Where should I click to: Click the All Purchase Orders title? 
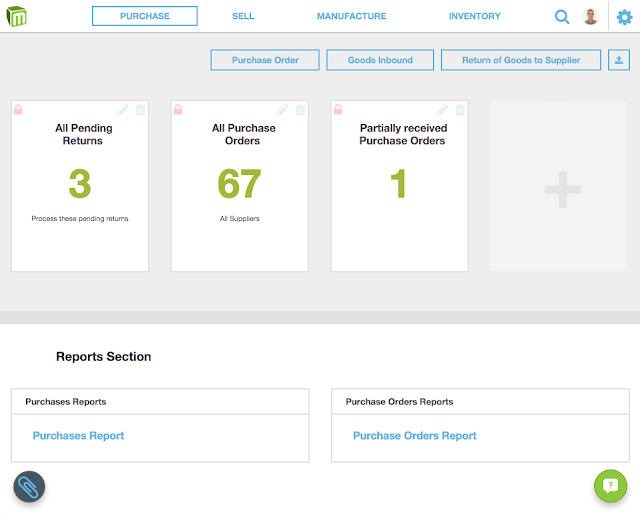coord(243,134)
